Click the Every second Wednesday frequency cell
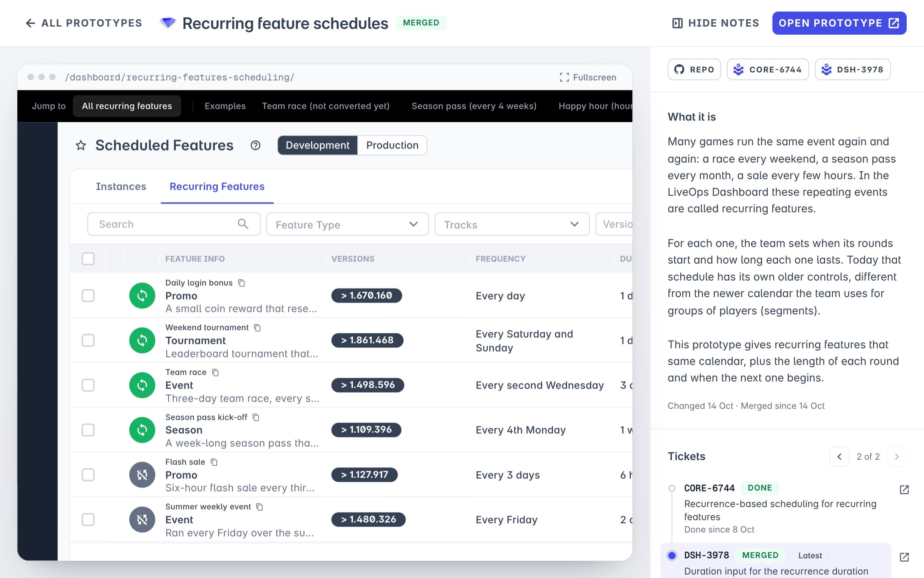The height and width of the screenshot is (578, 924). point(540,385)
